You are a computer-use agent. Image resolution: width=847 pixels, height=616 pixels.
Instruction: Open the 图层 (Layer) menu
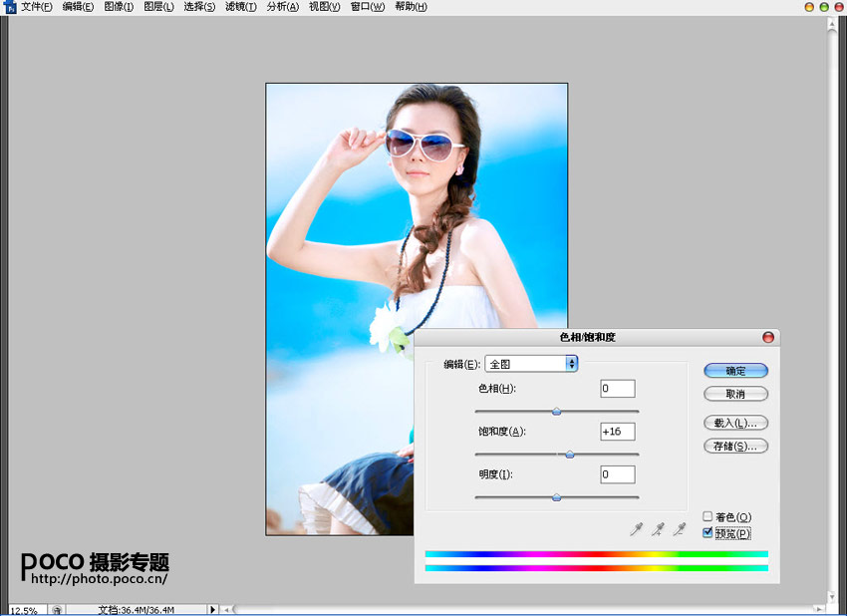point(158,7)
